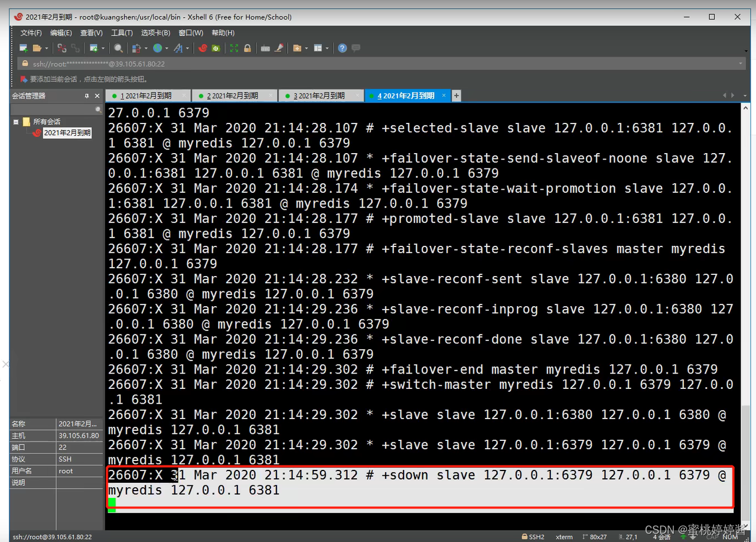Click the grey Reconnect link icon

[75, 48]
